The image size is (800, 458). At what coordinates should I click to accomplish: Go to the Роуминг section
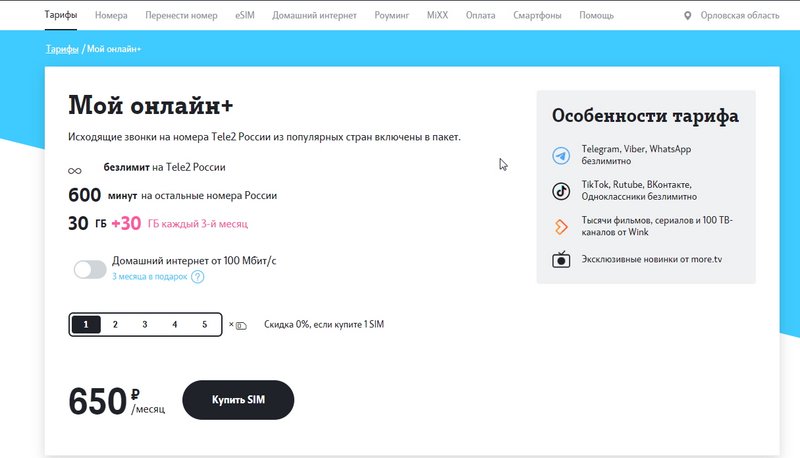tap(392, 15)
